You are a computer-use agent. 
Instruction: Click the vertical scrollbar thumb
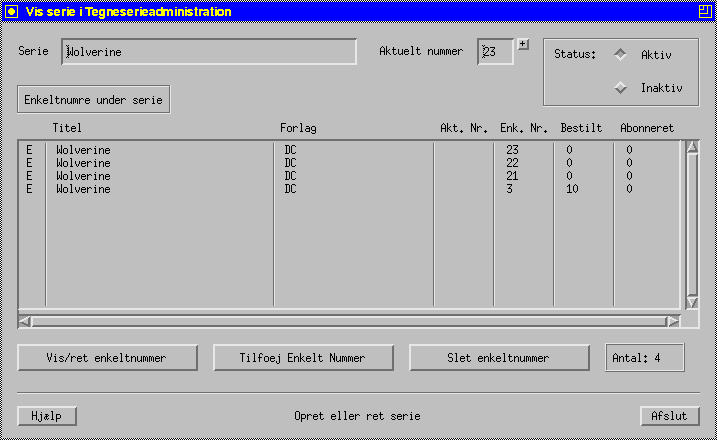[x=692, y=225]
